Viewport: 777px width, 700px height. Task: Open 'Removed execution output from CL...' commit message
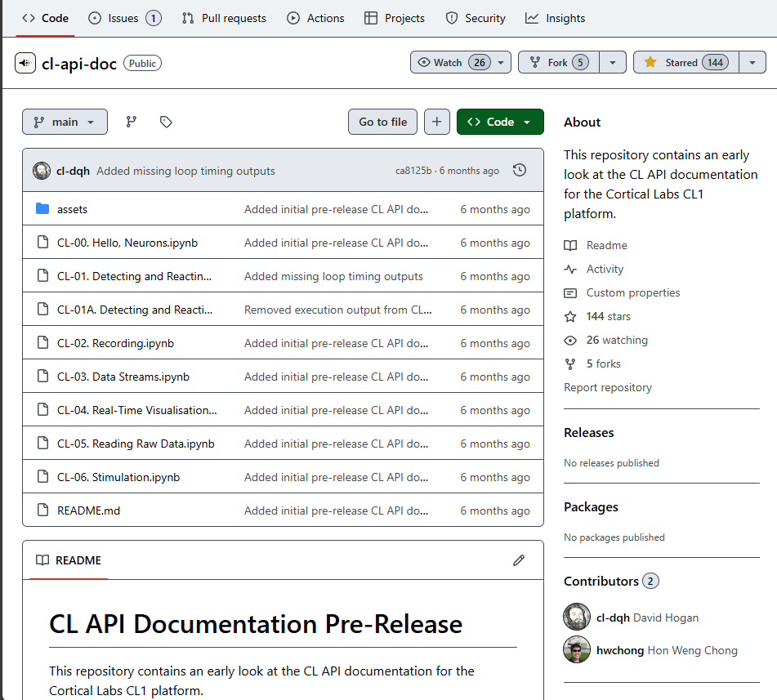click(338, 310)
